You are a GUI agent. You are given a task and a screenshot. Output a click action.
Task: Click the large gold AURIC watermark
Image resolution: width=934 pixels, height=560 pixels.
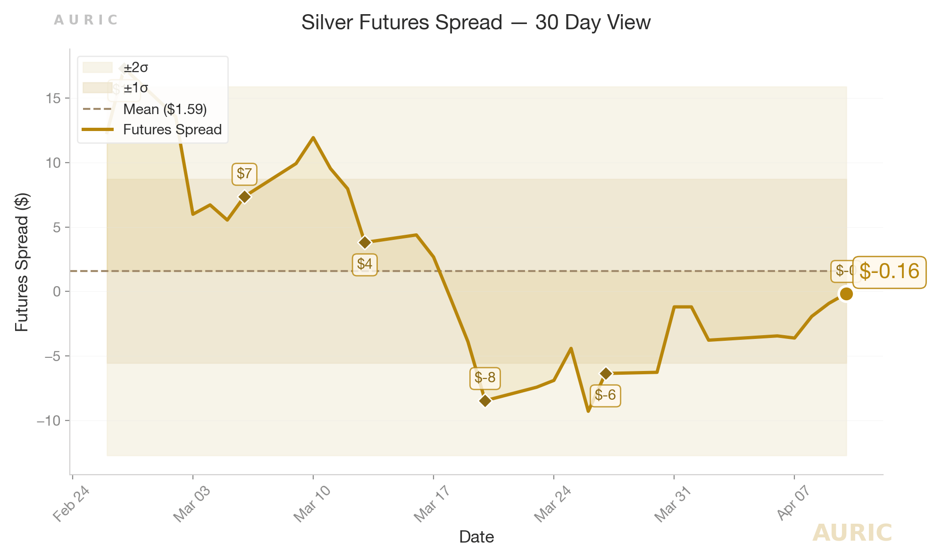(x=852, y=533)
